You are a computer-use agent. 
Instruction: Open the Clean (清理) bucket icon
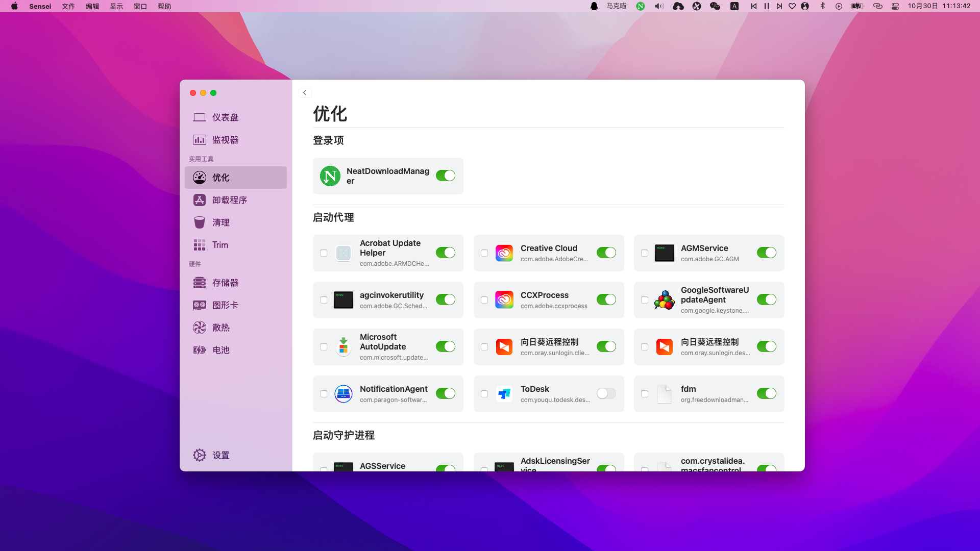(x=200, y=222)
